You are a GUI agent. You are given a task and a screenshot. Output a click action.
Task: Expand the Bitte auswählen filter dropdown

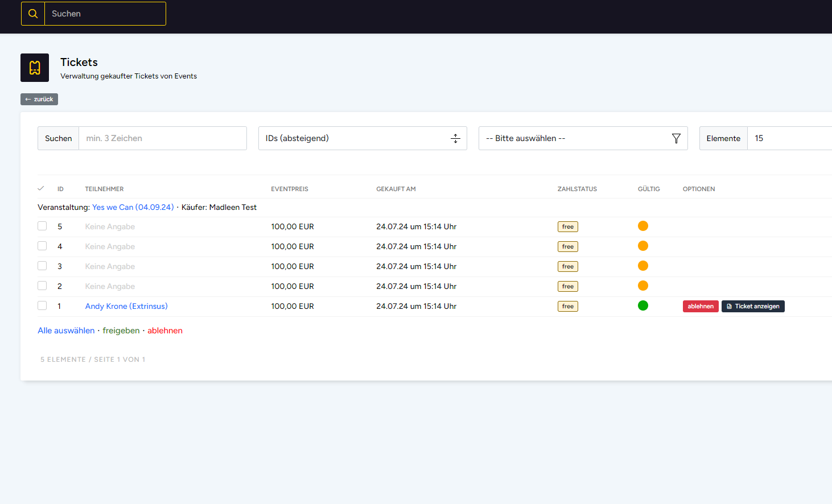point(575,138)
